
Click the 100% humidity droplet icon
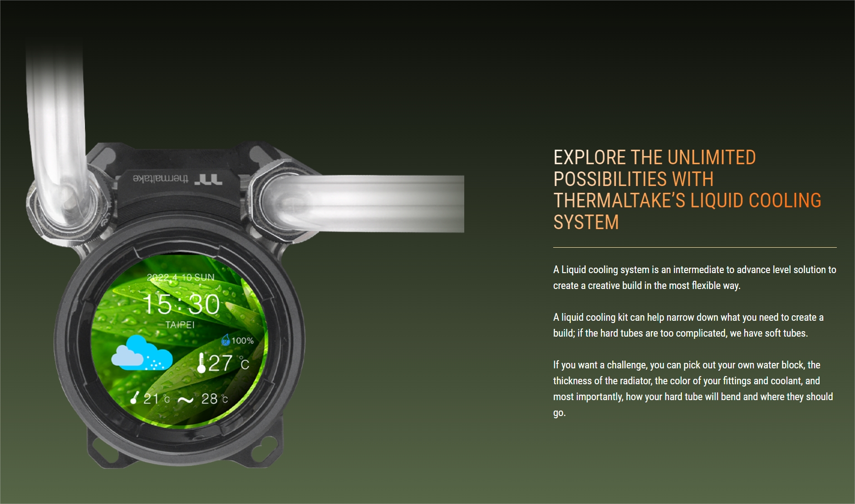coord(226,340)
